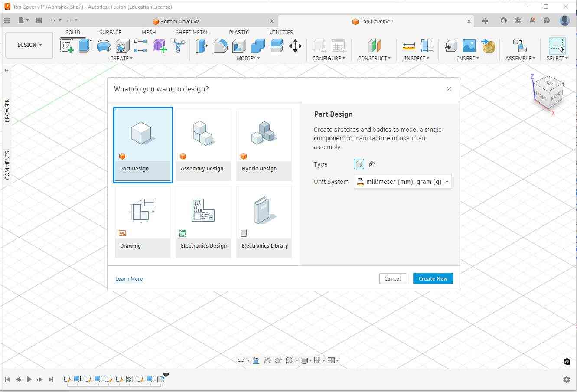This screenshot has width=577, height=392.
Task: Cancel the design type dialog
Action: point(392,278)
